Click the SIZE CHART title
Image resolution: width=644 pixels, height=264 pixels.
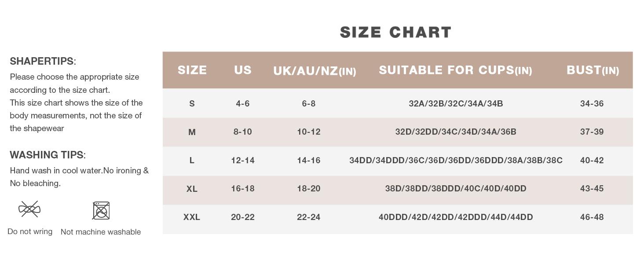[x=395, y=32]
